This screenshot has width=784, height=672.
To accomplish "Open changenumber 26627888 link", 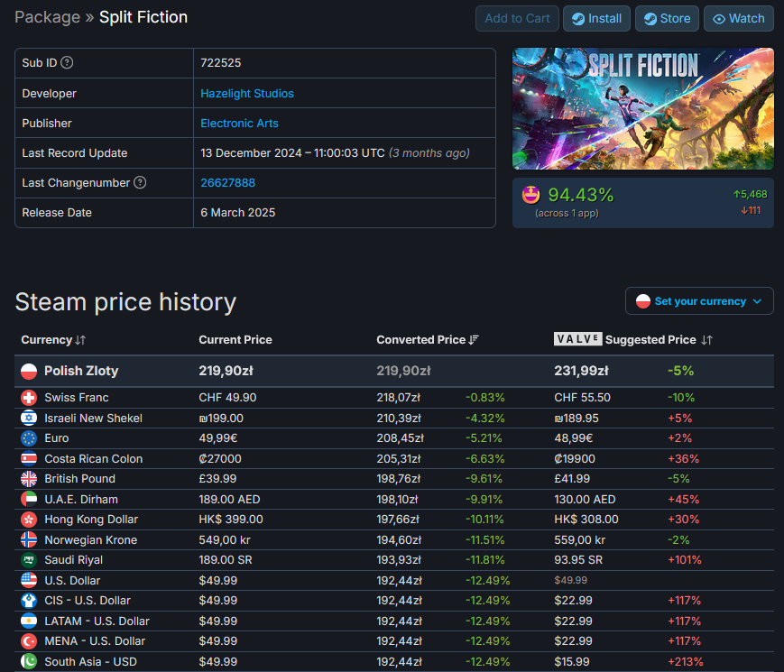I will pos(228,182).
